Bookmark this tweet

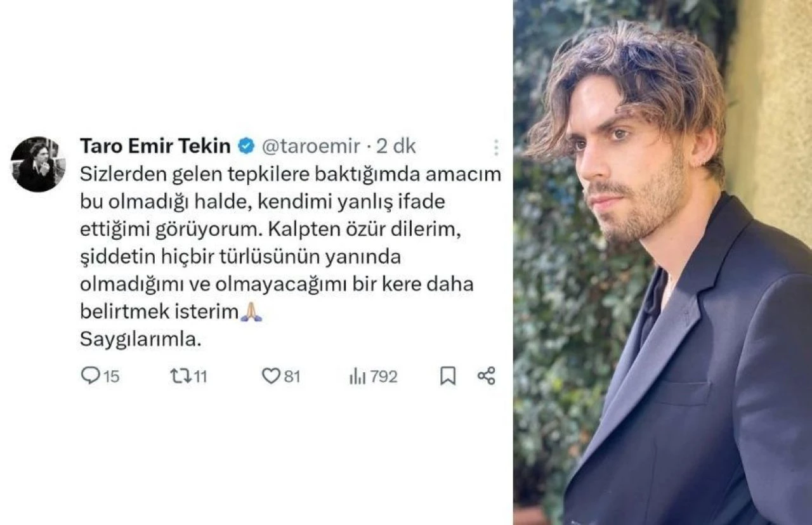448,376
